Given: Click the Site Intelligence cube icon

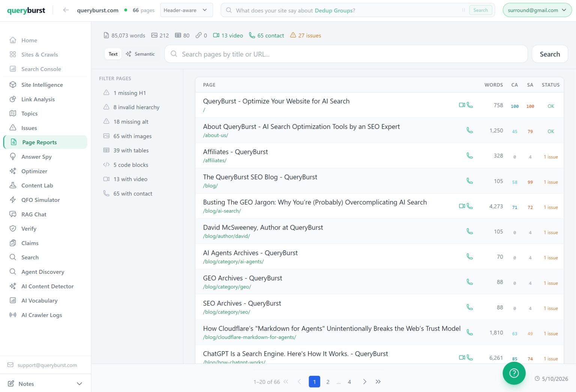Looking at the screenshot, I should point(13,85).
